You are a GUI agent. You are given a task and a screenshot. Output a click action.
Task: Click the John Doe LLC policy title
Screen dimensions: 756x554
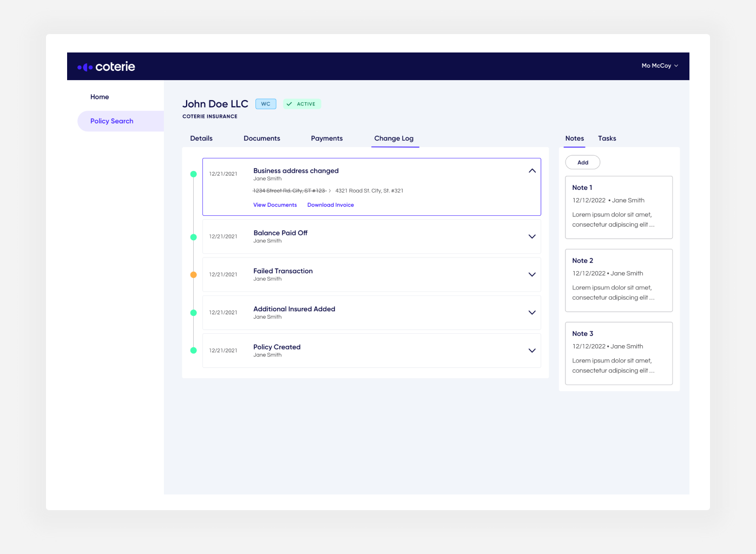tap(215, 104)
